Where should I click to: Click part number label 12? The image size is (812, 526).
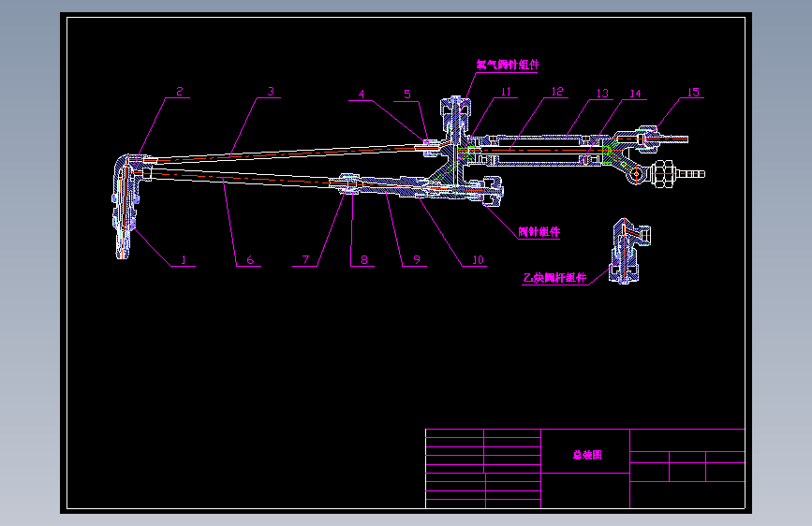(557, 92)
